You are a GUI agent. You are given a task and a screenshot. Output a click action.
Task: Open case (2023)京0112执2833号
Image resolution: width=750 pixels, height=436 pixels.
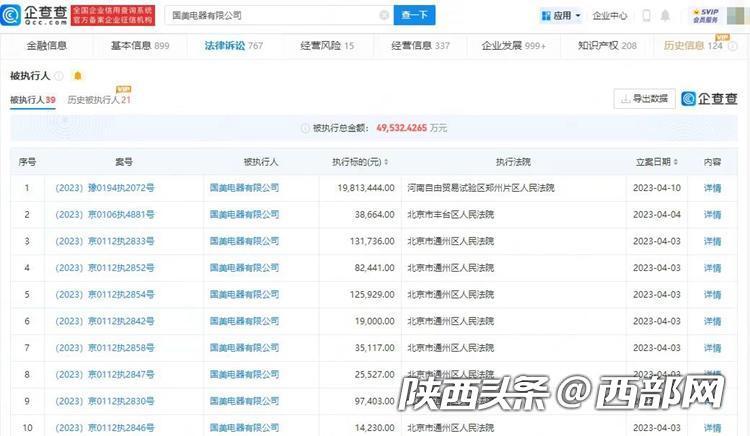pos(105,241)
